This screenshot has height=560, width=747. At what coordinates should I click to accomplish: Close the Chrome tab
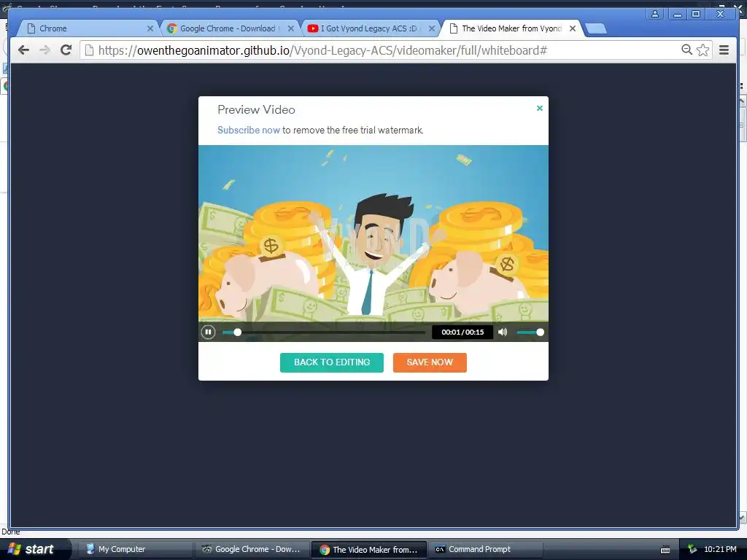[x=150, y=28]
